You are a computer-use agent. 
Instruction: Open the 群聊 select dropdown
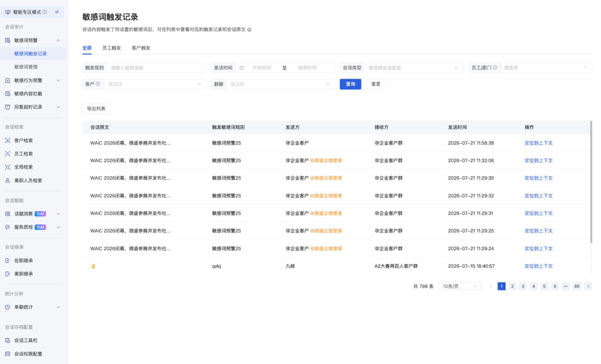[x=280, y=84]
